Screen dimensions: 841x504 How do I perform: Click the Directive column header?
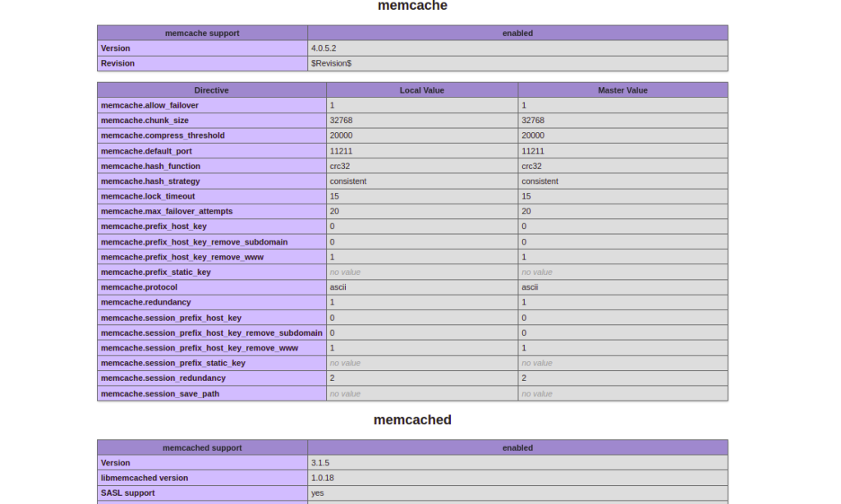[211, 90]
